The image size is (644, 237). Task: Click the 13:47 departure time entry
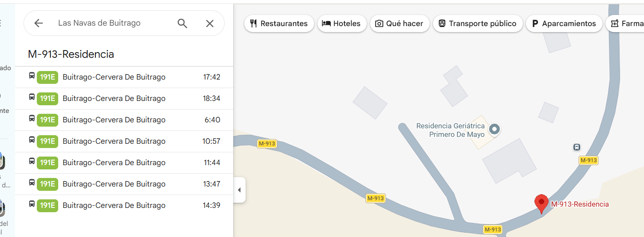211,184
